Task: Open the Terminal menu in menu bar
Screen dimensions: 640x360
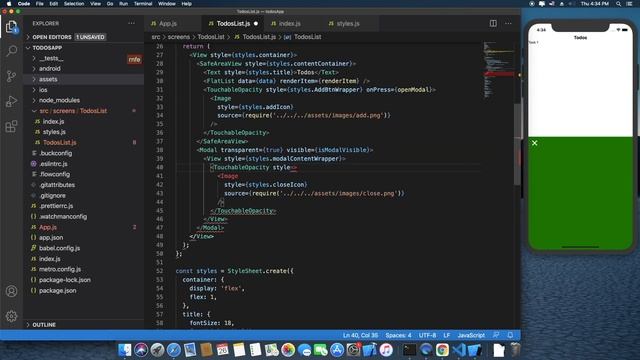Action: (143, 4)
